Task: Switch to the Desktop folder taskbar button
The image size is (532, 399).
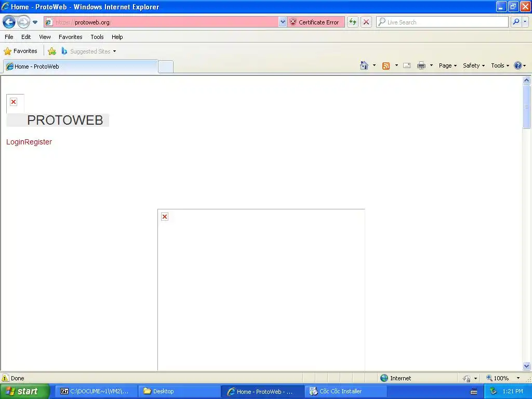Action: [179, 391]
